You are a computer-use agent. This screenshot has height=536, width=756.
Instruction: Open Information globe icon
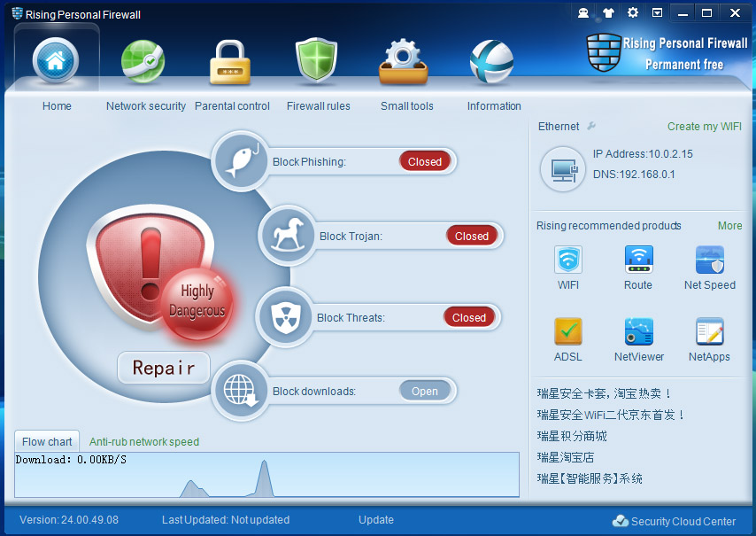[x=491, y=62]
